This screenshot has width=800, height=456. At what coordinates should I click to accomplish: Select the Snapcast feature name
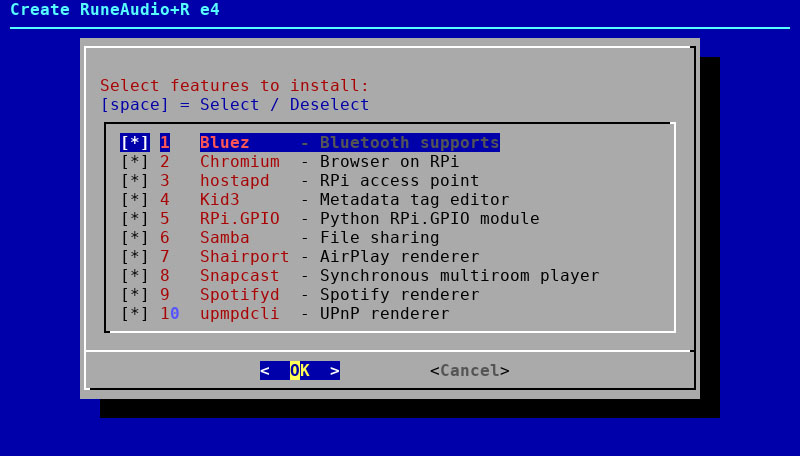(240, 275)
